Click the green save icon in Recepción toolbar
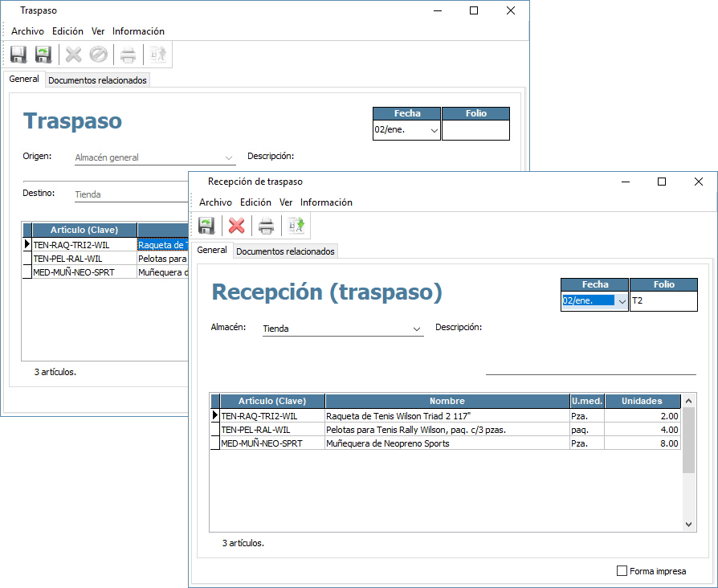This screenshot has height=588, width=718. pyautogui.click(x=206, y=226)
